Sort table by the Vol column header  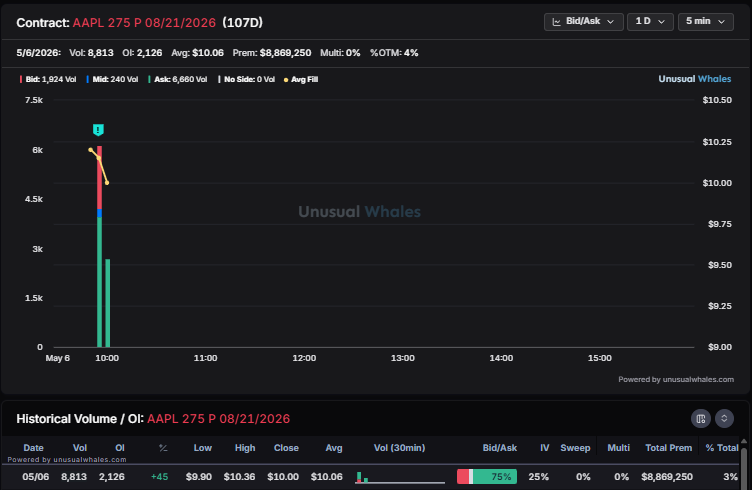click(80, 448)
